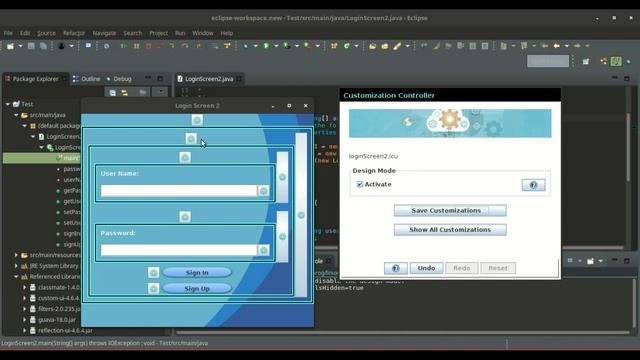
Task: Click the Save All toolbar icon
Action: pos(43,46)
